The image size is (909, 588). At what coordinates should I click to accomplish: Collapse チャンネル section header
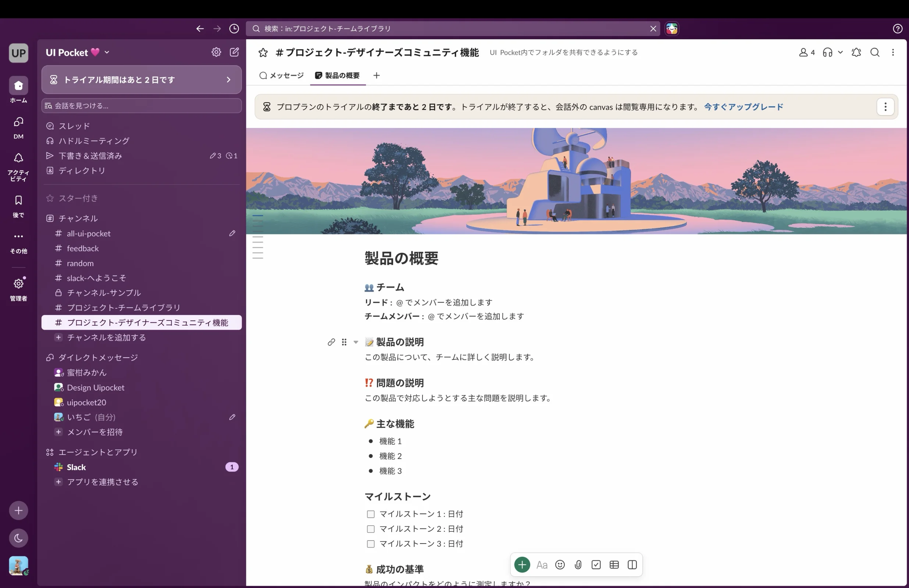pos(78,218)
